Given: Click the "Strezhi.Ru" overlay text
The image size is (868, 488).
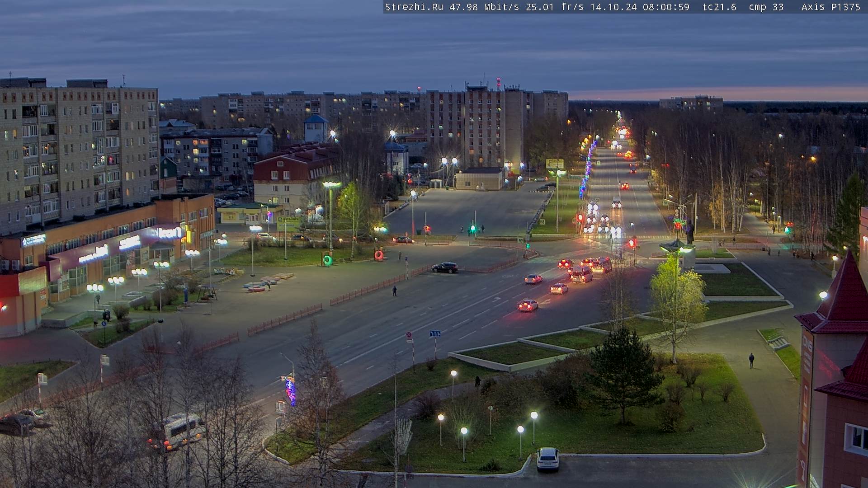Looking at the screenshot, I should (x=414, y=7).
